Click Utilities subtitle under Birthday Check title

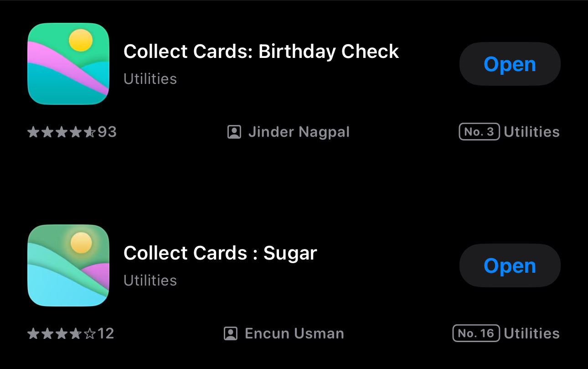150,79
